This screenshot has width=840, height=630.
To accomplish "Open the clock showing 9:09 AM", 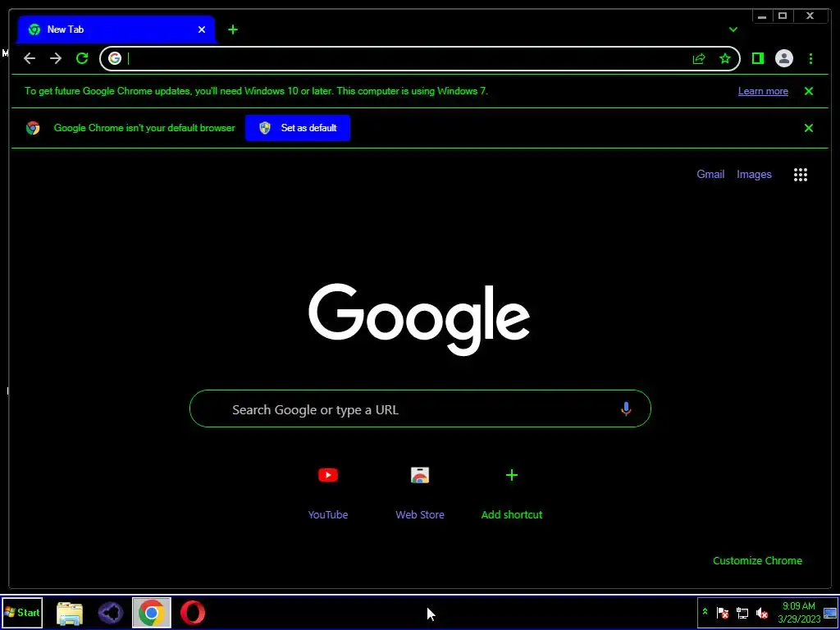I will point(799,612).
